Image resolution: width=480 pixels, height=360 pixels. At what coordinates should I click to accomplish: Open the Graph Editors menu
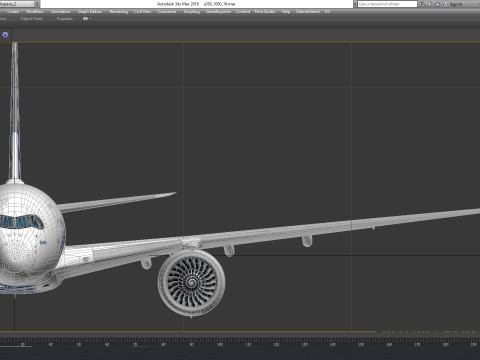point(90,12)
